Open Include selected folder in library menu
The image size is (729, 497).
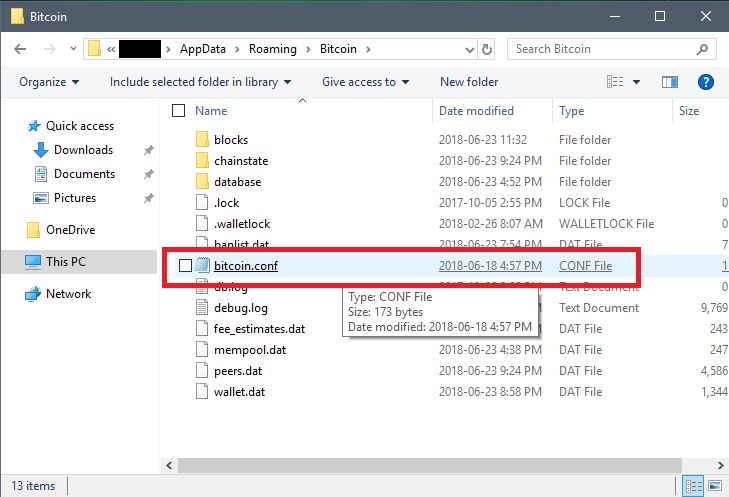tap(200, 82)
